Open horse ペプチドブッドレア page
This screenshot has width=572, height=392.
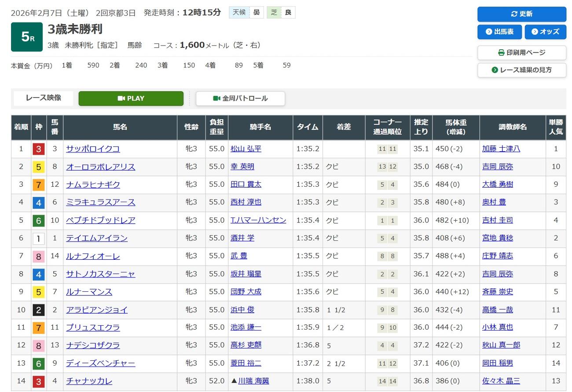click(x=101, y=220)
